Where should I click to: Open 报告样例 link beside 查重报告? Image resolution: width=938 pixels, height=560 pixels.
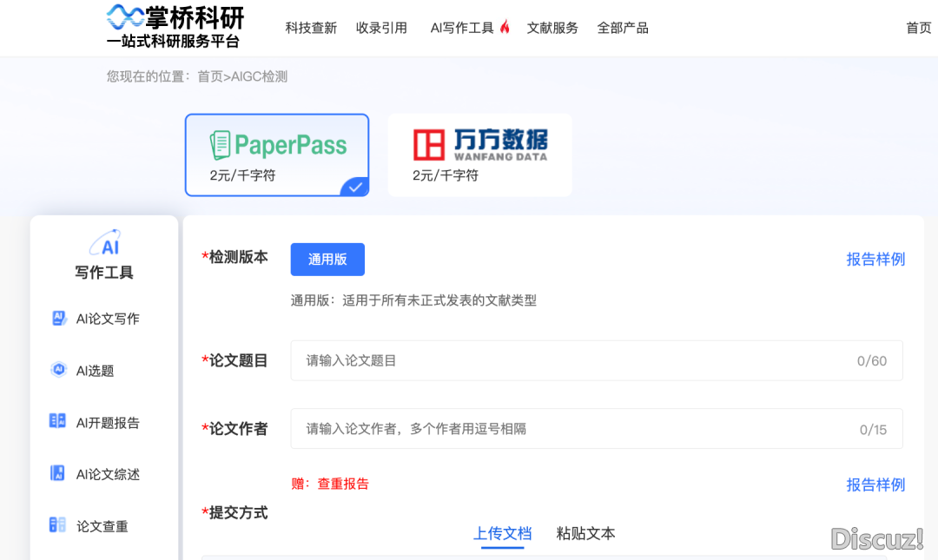coord(875,484)
